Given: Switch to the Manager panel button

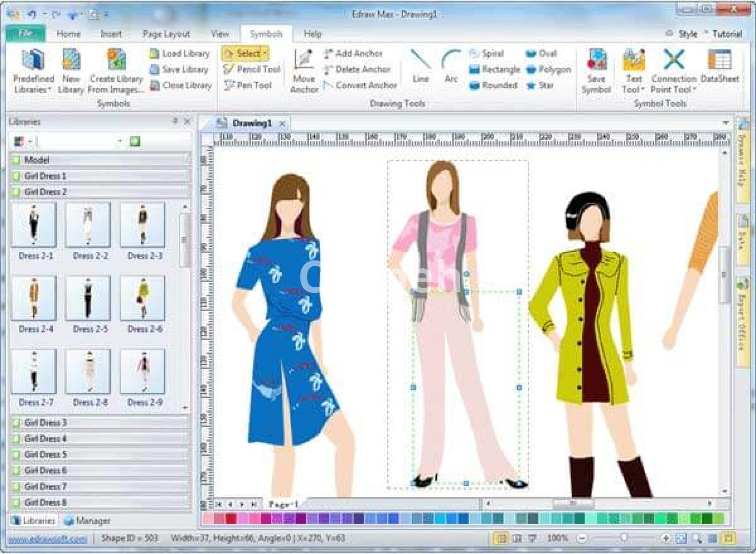Looking at the screenshot, I should click(x=87, y=521).
